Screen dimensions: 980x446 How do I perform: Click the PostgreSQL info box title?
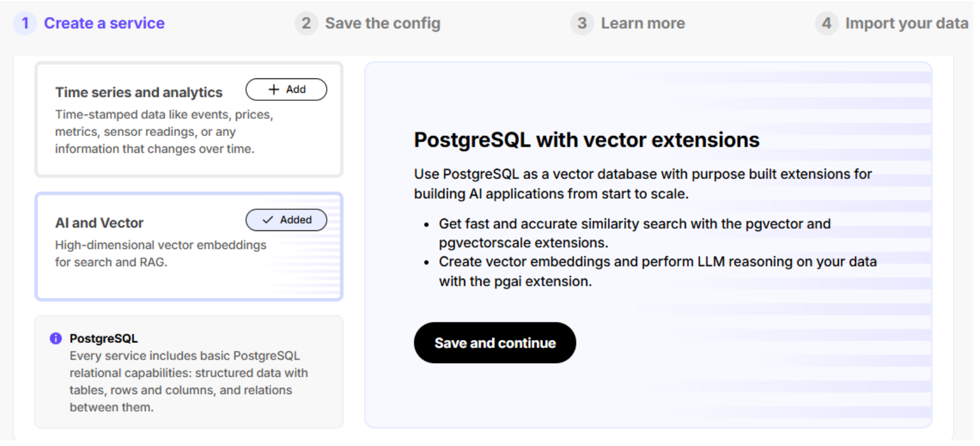pyautogui.click(x=104, y=338)
